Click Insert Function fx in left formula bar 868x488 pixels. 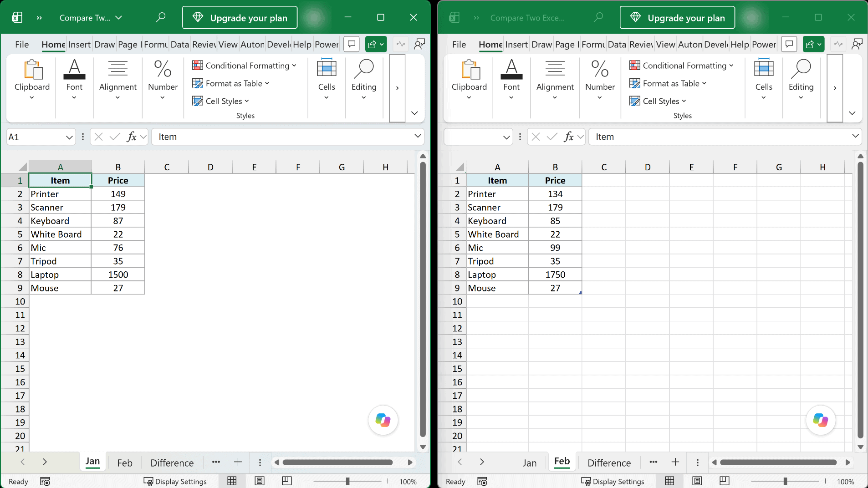pyautogui.click(x=131, y=137)
